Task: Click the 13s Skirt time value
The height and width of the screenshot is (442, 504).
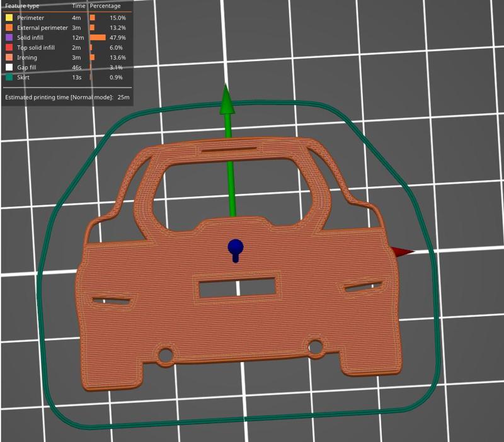Action: tap(77, 77)
